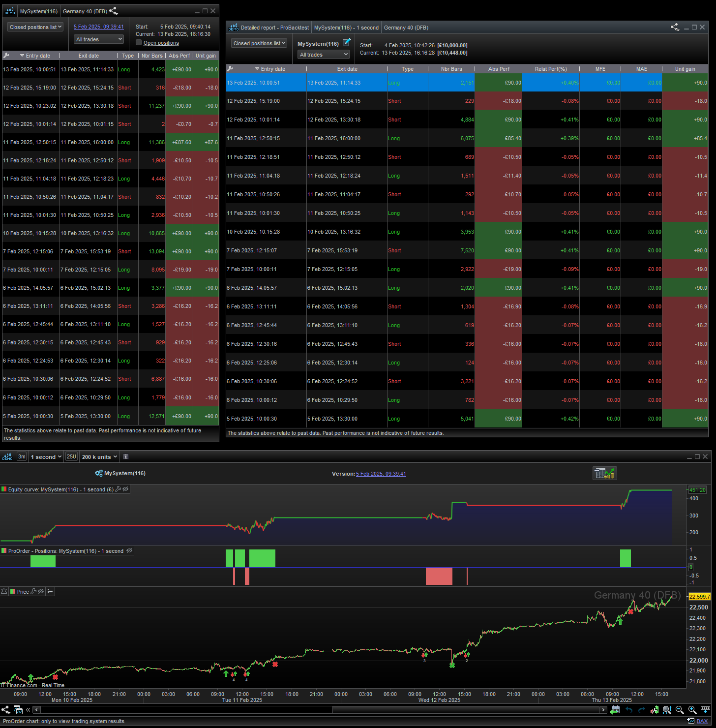Zoom in on the chart
The image size is (716, 728).
tap(692, 709)
